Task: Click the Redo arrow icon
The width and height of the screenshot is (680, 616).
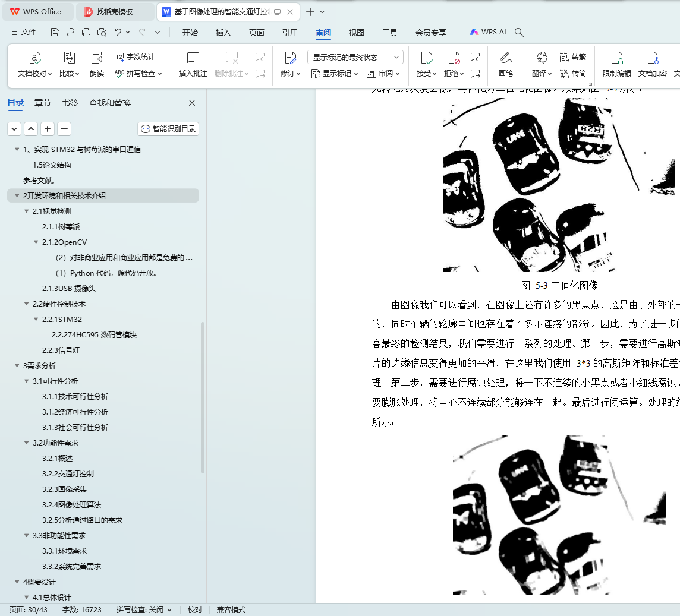Action: coord(142,32)
